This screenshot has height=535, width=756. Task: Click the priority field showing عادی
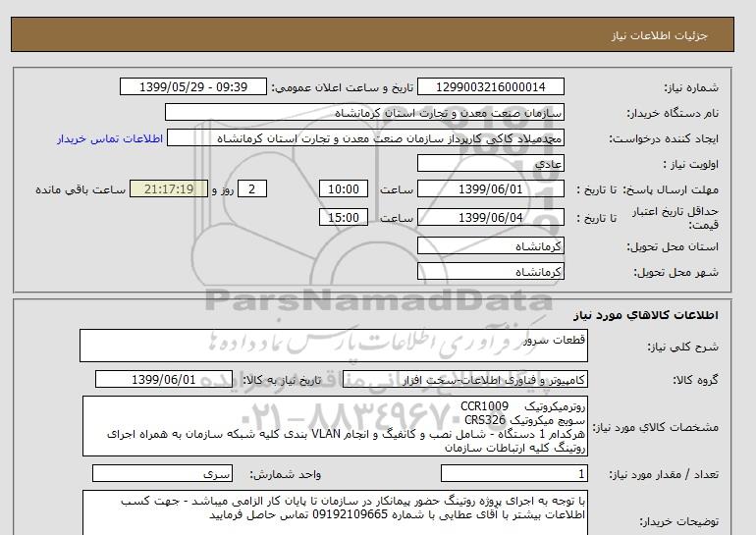pos(490,164)
